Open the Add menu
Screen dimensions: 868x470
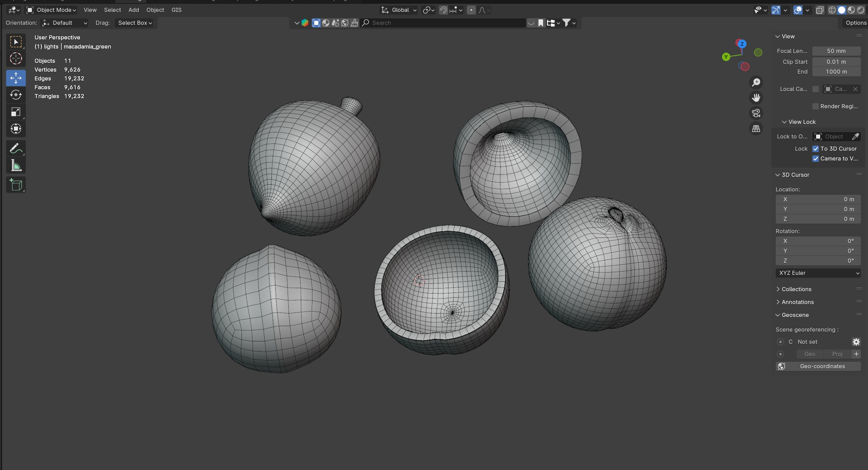[x=134, y=10]
